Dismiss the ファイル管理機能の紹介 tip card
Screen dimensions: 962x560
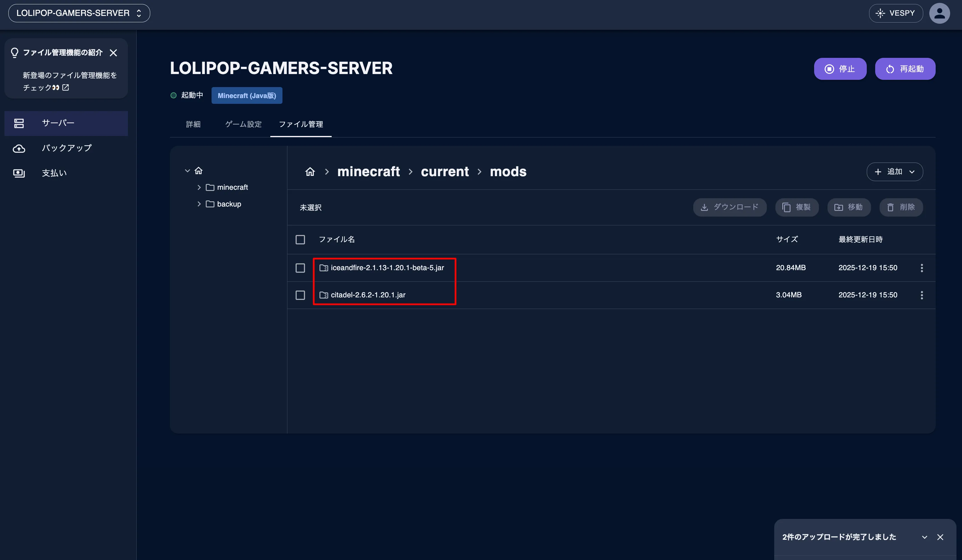click(113, 53)
